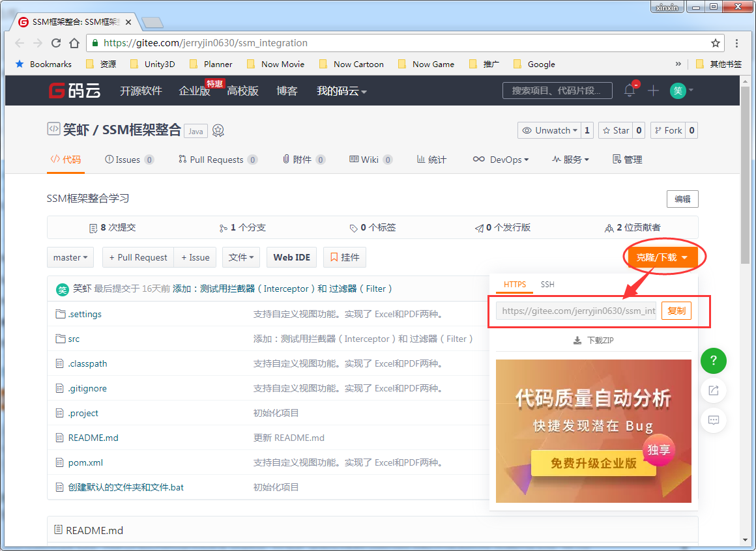This screenshot has width=756, height=551.
Task: Open the 管理 management tab
Action: pyautogui.click(x=627, y=160)
